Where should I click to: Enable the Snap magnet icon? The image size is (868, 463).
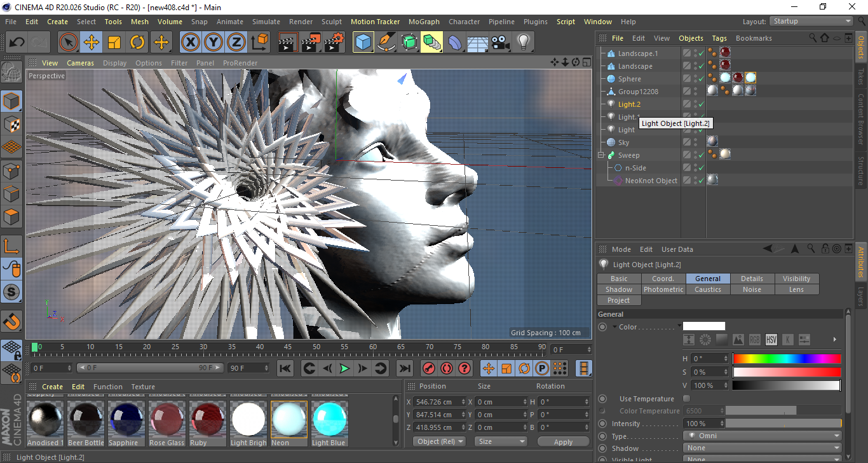(11, 321)
